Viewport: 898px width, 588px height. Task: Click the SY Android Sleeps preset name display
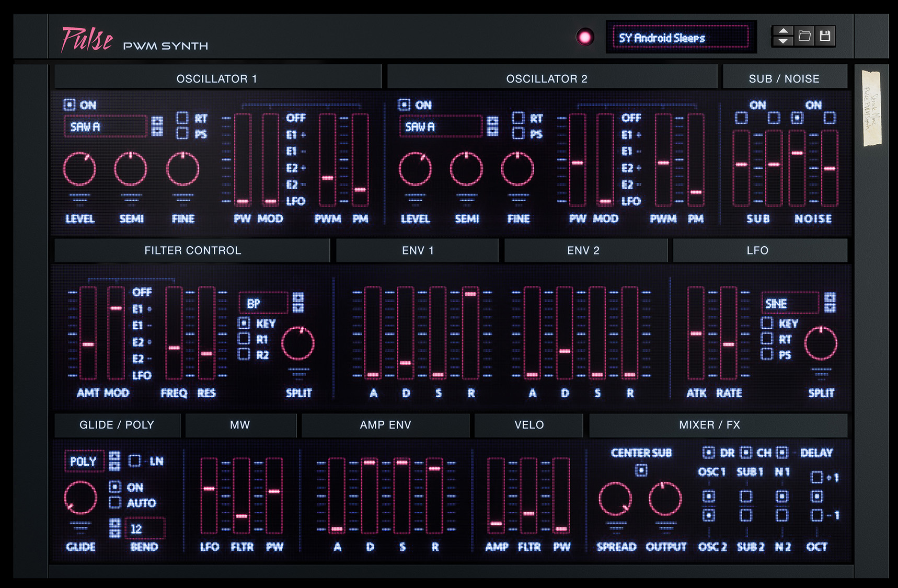tap(681, 38)
